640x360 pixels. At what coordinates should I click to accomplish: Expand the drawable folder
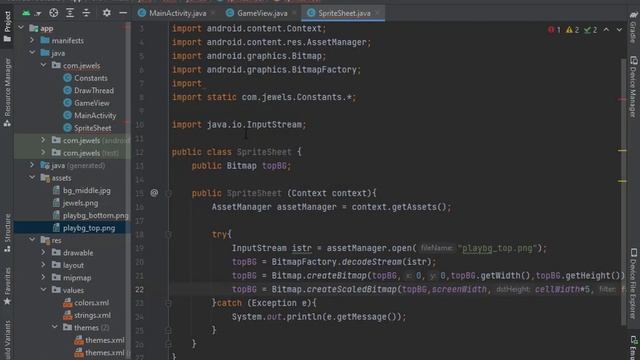tap(43, 253)
